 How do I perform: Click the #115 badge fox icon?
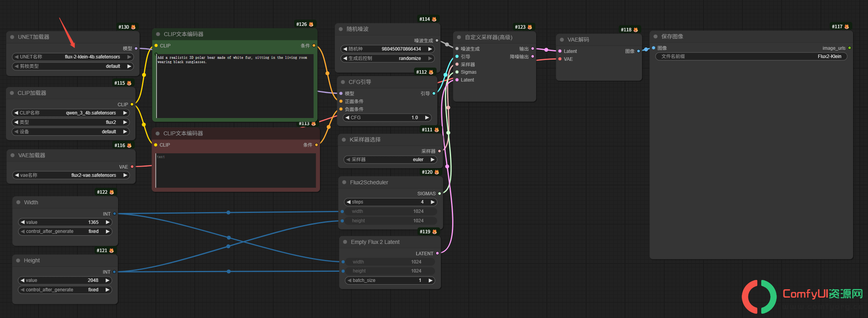[x=129, y=83]
